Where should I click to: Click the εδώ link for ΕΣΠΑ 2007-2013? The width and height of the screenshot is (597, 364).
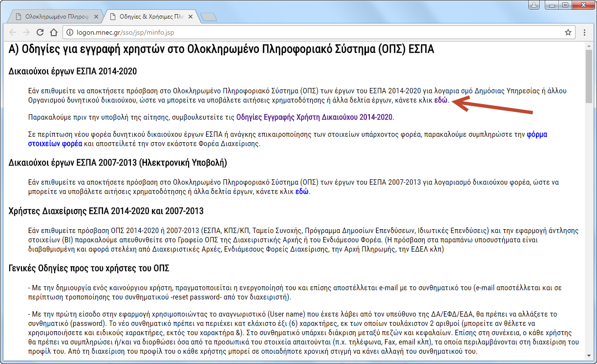click(302, 192)
